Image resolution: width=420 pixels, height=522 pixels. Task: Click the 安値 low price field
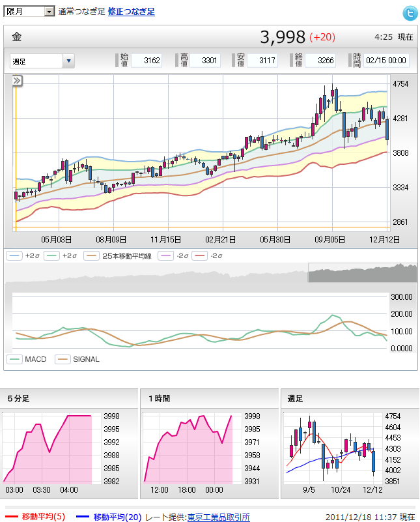click(x=262, y=61)
